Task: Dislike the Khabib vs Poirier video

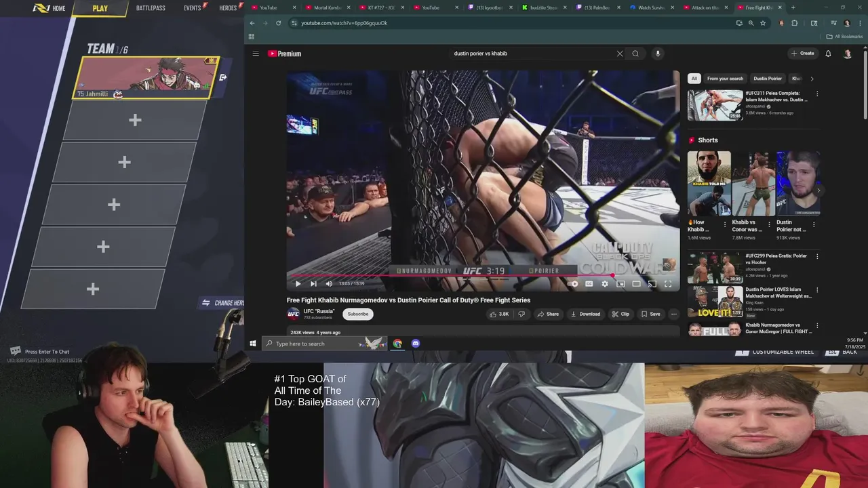Action: tap(521, 314)
